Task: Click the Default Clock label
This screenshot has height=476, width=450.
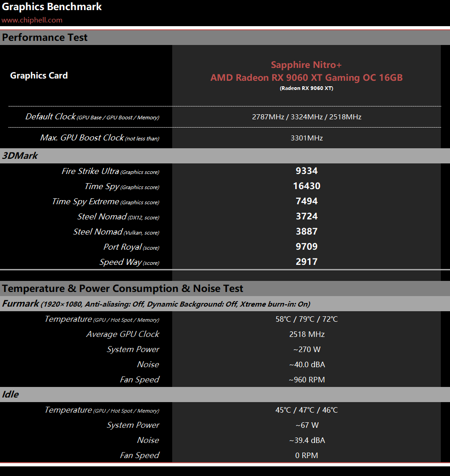Action: pyautogui.click(x=92, y=117)
